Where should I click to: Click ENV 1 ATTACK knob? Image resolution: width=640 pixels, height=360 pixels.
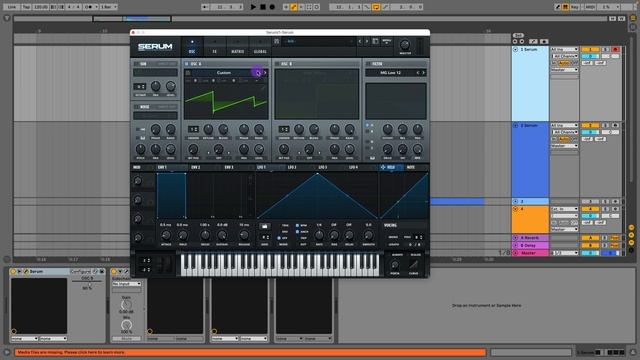[166, 235]
